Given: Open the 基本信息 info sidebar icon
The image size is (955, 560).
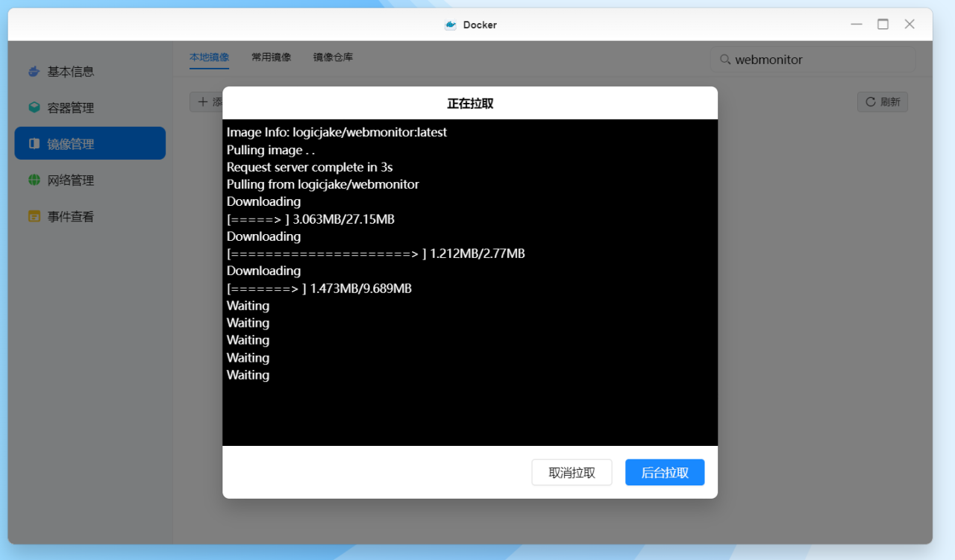Looking at the screenshot, I should coord(34,71).
